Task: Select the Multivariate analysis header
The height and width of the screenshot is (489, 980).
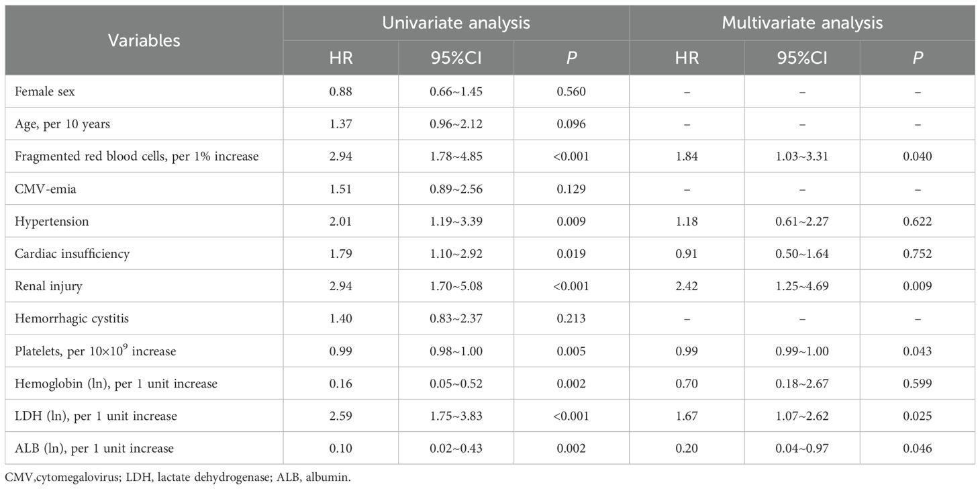Action: [802, 23]
